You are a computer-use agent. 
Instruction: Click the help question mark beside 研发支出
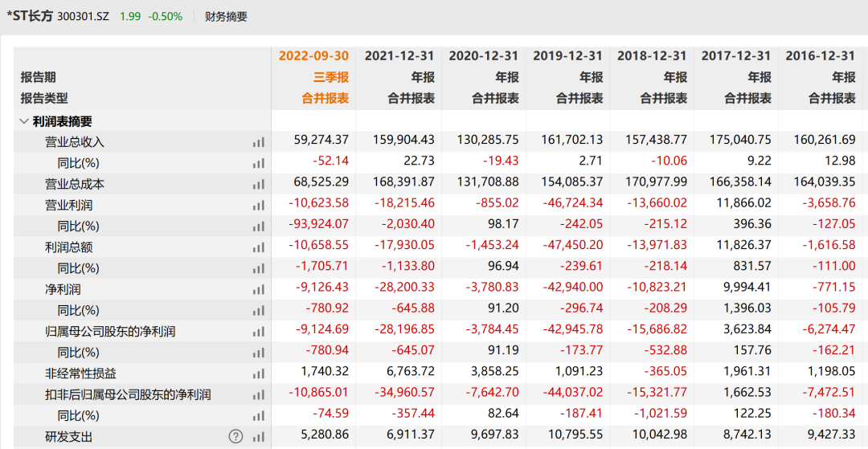235,436
